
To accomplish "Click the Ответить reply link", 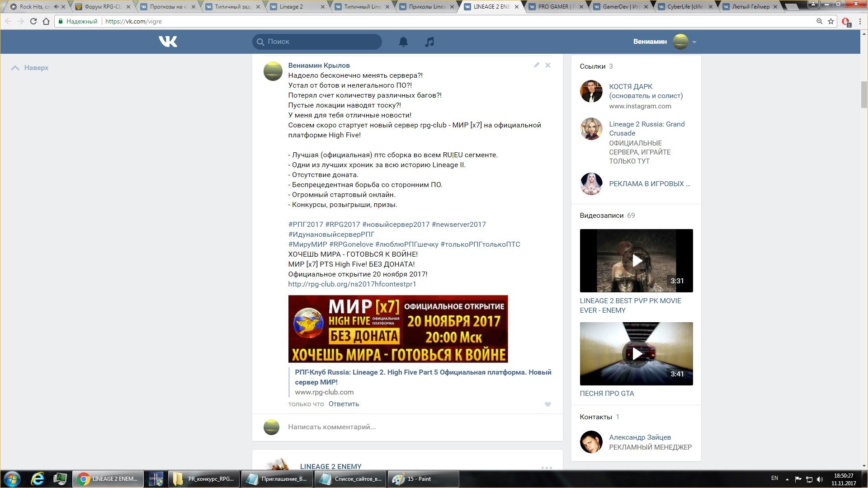I will click(x=344, y=404).
